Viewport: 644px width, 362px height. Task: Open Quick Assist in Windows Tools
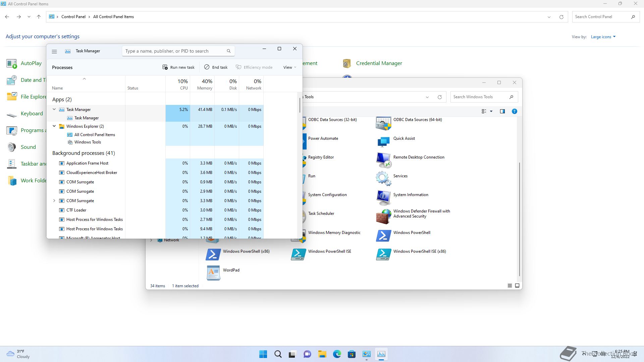pyautogui.click(x=396, y=142)
